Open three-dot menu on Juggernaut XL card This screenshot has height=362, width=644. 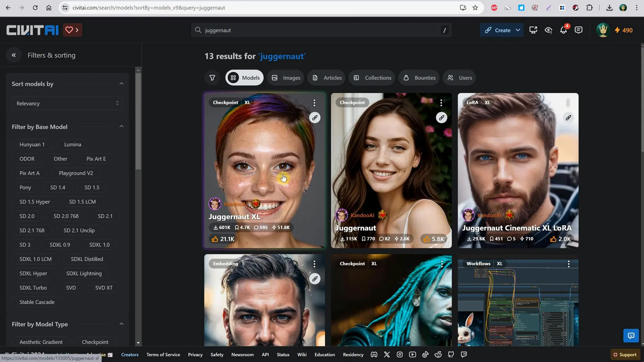pyautogui.click(x=314, y=103)
